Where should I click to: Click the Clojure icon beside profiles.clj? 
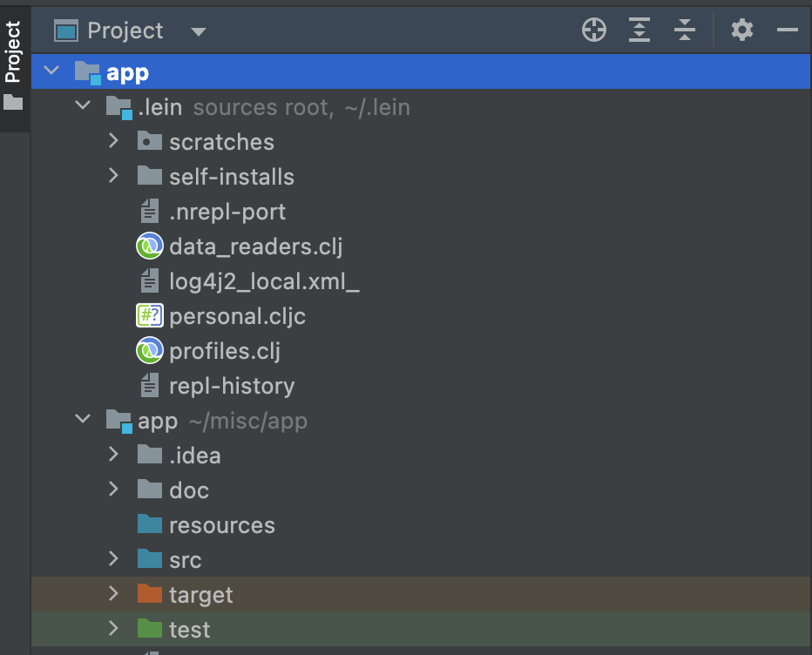click(x=149, y=350)
